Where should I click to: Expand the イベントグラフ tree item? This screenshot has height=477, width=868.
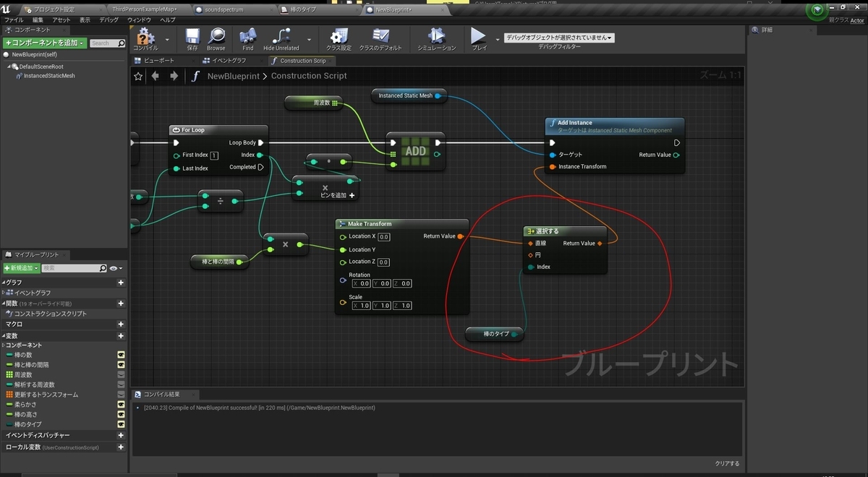(x=4, y=293)
